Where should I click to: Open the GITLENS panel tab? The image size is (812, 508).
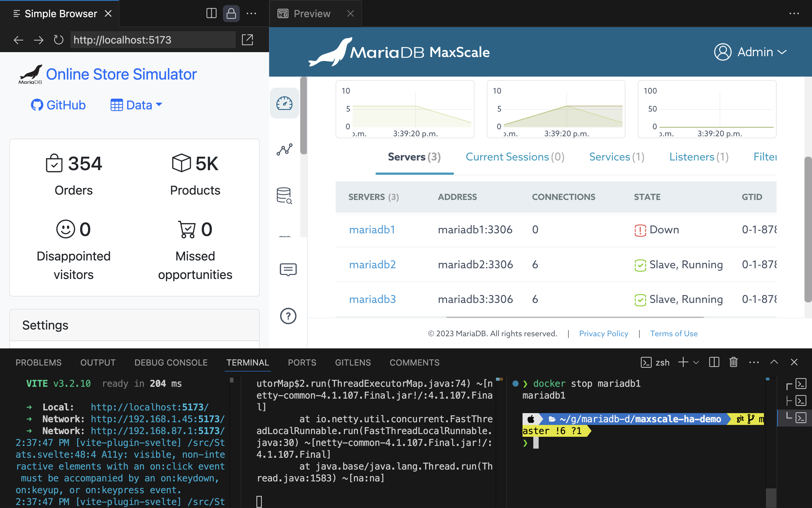[353, 362]
